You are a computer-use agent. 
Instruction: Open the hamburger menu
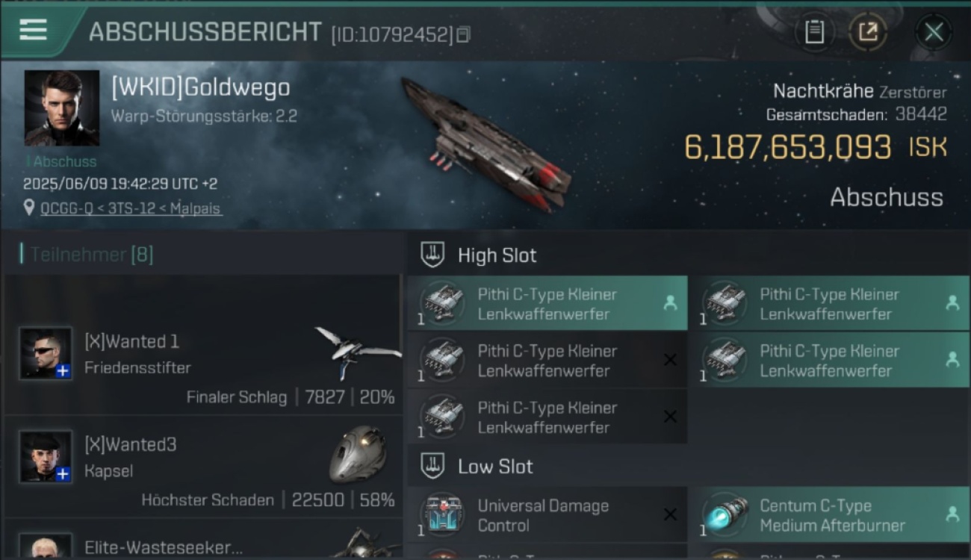tap(34, 31)
